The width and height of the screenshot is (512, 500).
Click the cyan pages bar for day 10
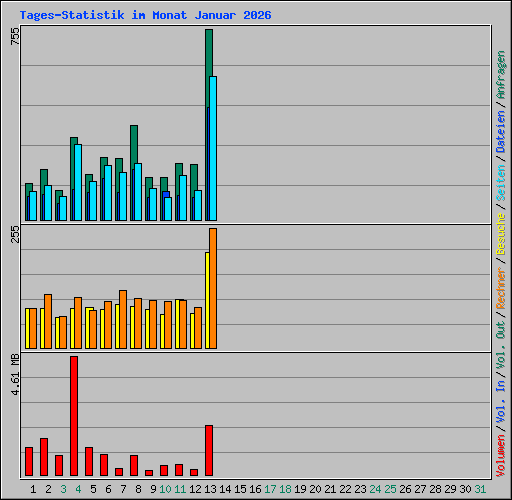tap(168, 209)
